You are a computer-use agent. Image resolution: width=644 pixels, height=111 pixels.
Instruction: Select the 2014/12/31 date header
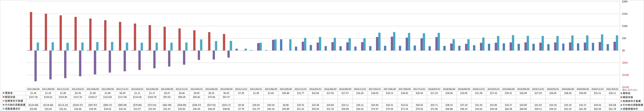click(x=241, y=89)
